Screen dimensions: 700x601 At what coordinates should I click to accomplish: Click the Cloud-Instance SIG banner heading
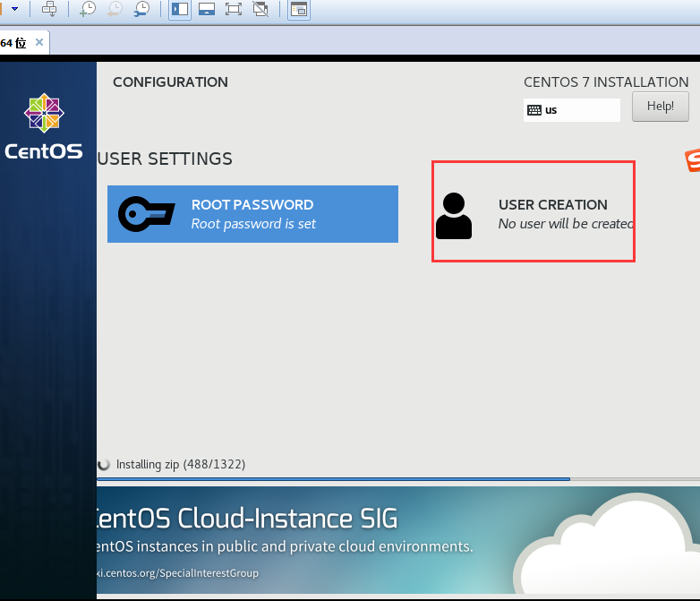tap(247, 519)
